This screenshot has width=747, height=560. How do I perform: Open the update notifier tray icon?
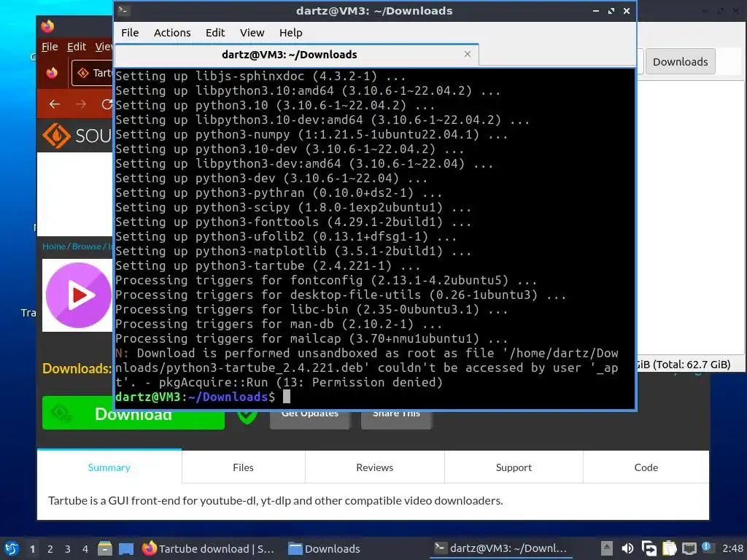[708, 548]
